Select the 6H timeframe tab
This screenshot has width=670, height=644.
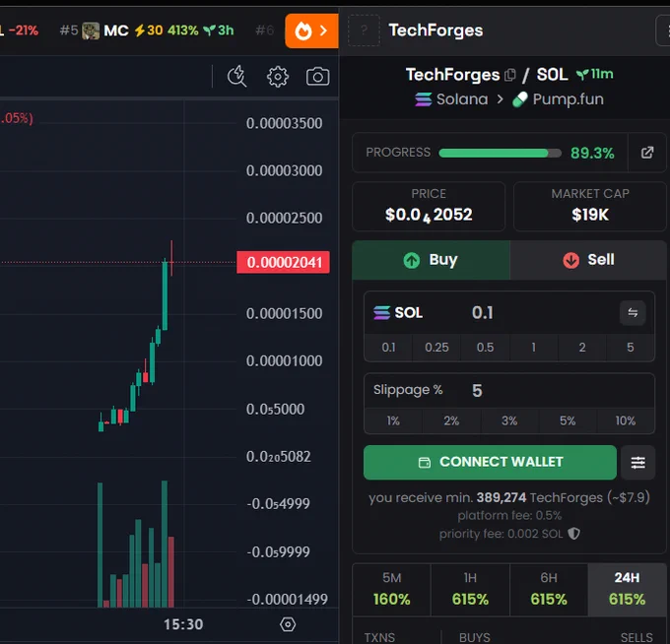click(x=549, y=590)
